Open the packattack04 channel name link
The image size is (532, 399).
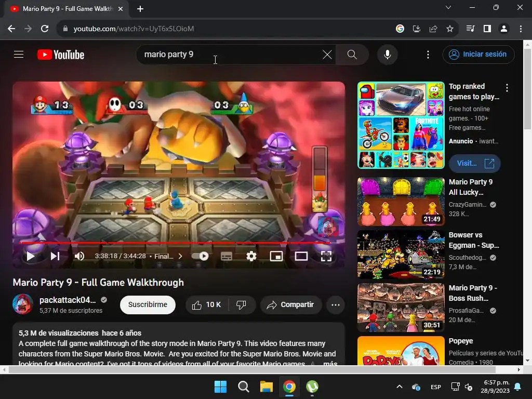point(68,300)
